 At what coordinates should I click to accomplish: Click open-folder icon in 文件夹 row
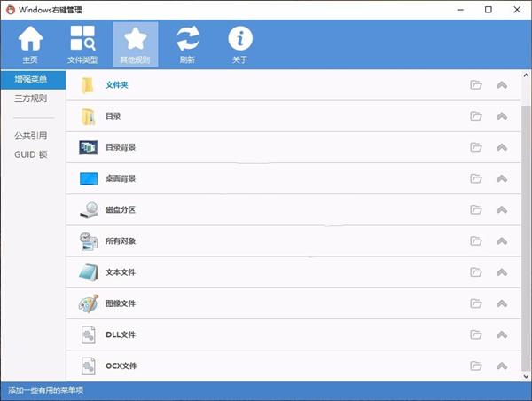click(x=476, y=85)
